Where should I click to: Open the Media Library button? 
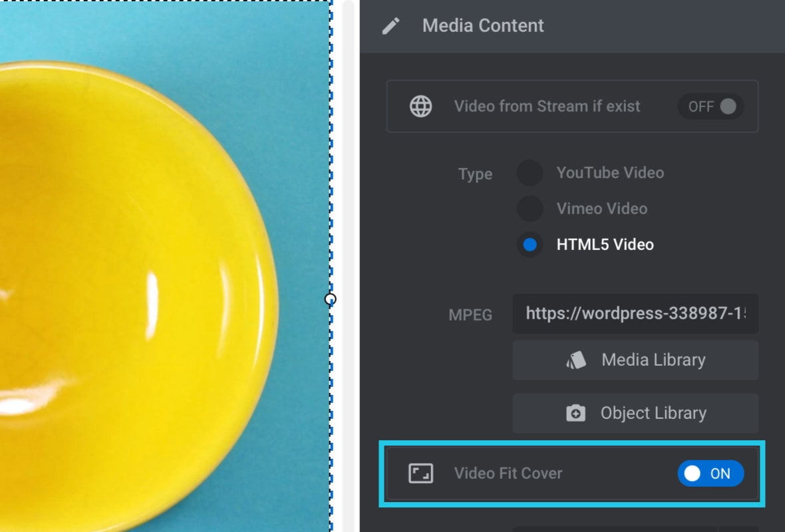coord(635,360)
